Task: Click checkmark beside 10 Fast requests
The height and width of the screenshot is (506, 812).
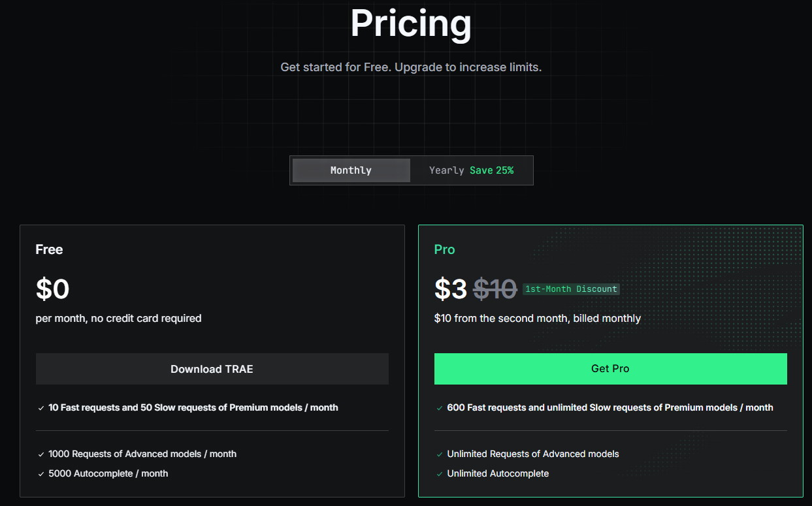Action: [41, 408]
